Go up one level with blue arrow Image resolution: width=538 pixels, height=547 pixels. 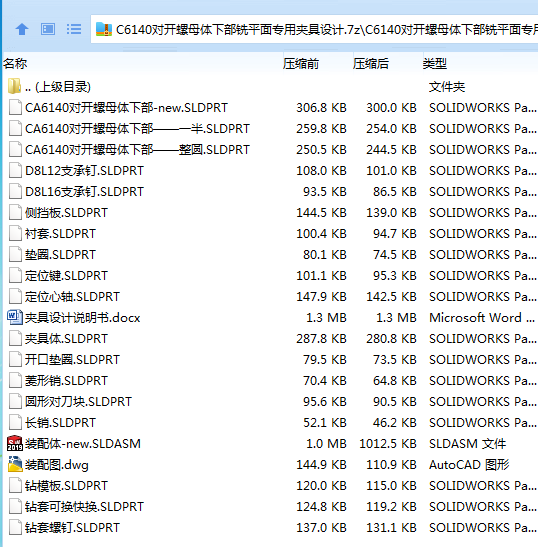[x=22, y=29]
